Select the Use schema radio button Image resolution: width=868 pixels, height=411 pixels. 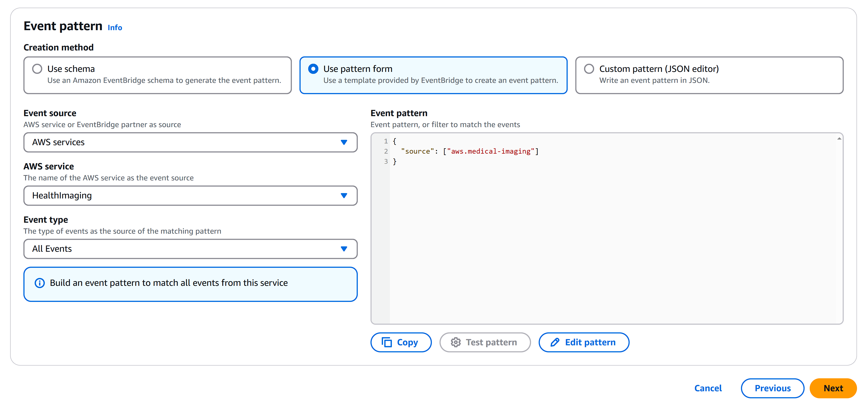tap(37, 69)
